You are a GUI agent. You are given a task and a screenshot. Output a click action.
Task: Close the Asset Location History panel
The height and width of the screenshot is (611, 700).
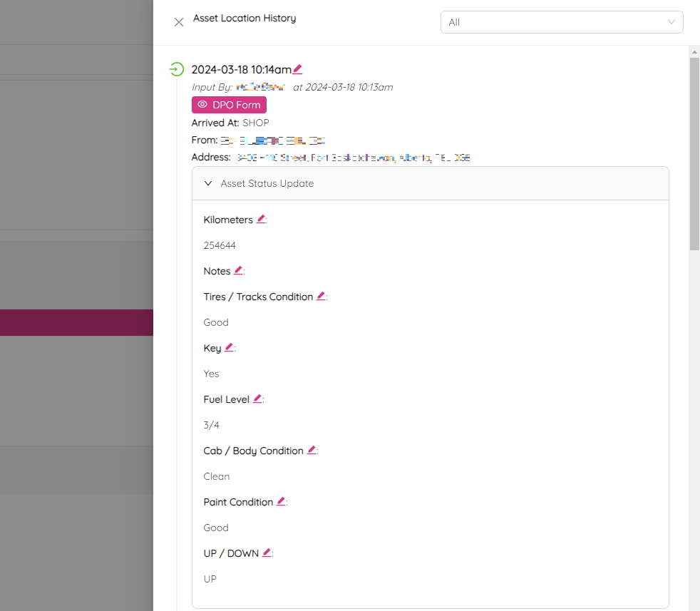click(179, 22)
